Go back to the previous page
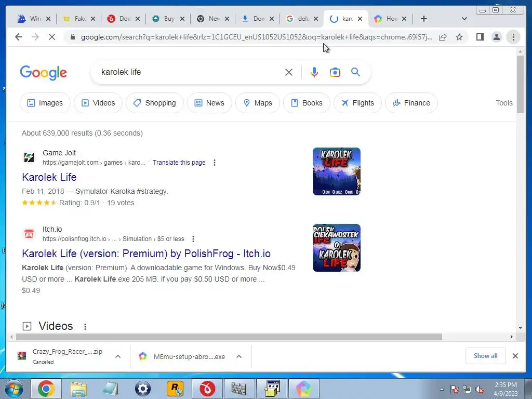 (x=19, y=37)
